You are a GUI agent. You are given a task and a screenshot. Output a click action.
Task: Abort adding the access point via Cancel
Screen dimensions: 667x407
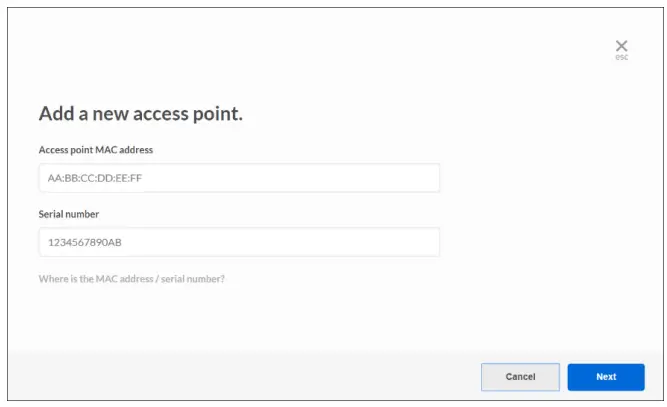520,377
